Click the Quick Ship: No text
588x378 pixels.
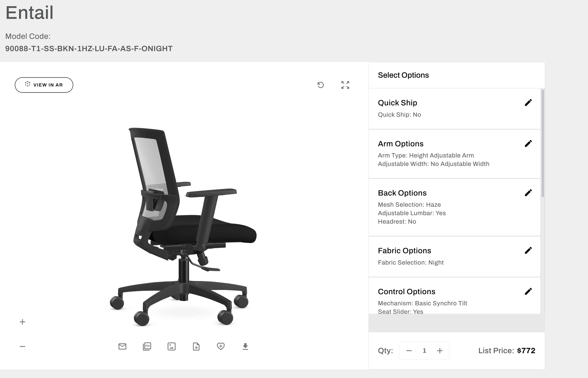click(x=399, y=115)
